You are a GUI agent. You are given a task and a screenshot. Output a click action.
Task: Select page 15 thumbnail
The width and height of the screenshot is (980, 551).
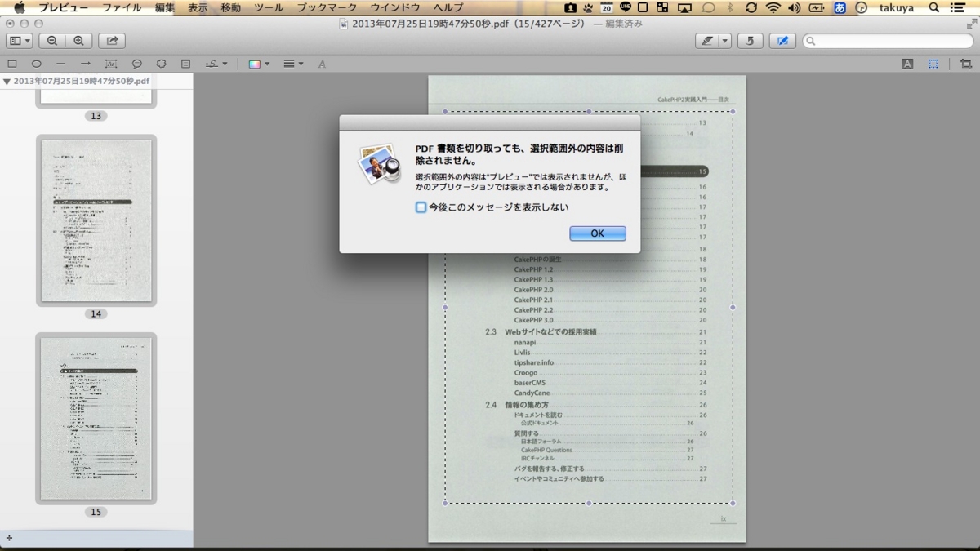tap(96, 419)
